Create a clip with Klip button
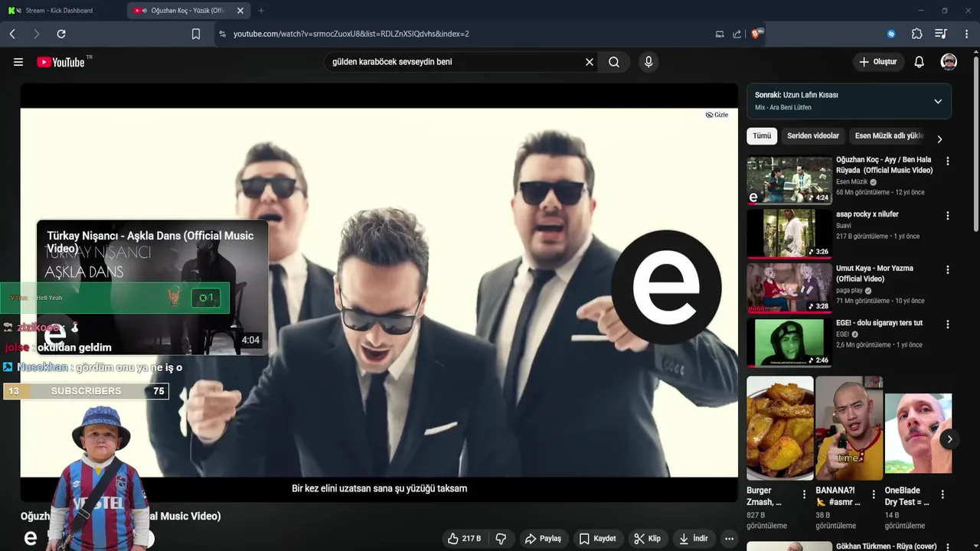 [648, 539]
